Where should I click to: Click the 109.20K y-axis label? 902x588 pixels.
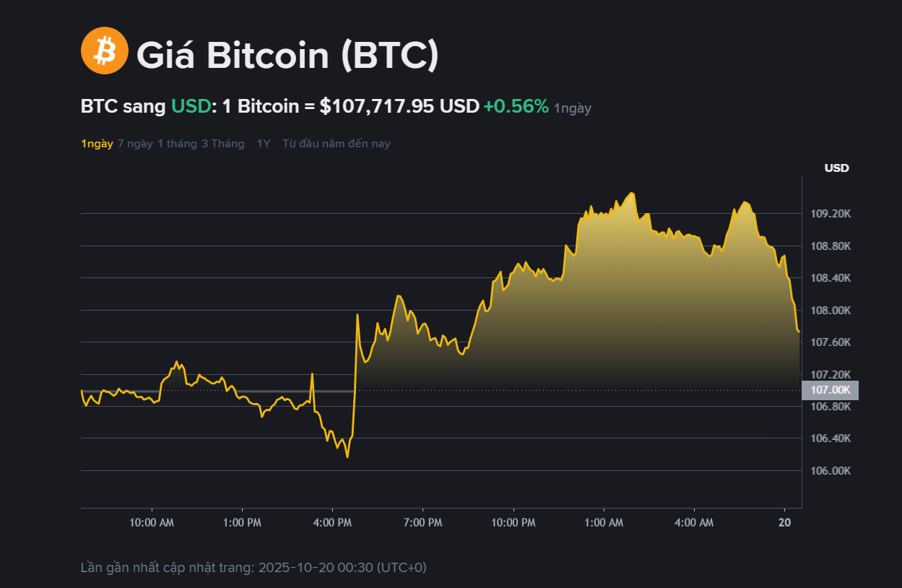(x=831, y=214)
